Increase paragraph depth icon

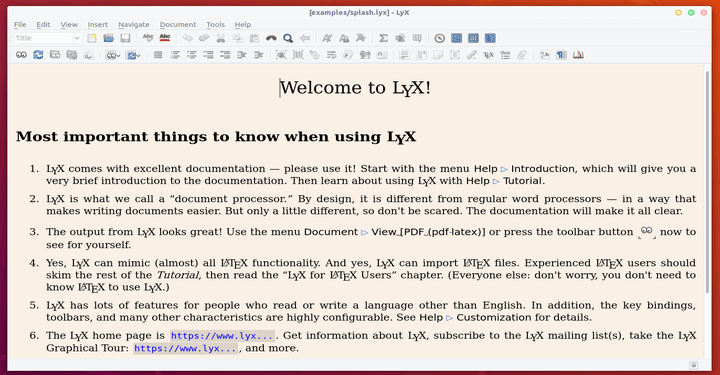click(x=242, y=55)
